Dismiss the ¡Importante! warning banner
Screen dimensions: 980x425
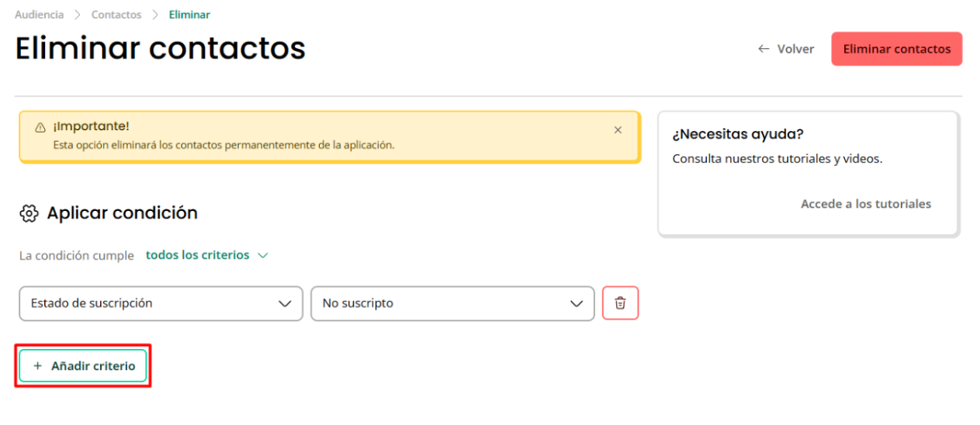(618, 130)
